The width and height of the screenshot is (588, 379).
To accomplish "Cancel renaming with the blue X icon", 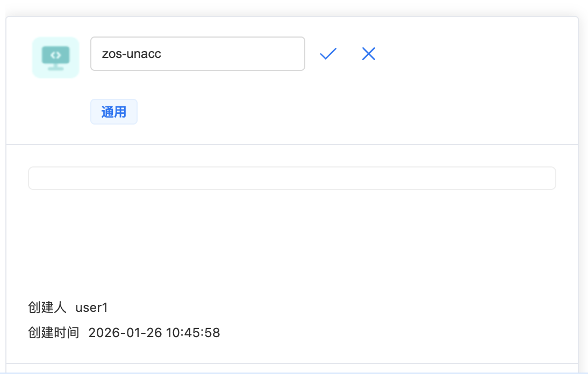I will pyautogui.click(x=369, y=54).
